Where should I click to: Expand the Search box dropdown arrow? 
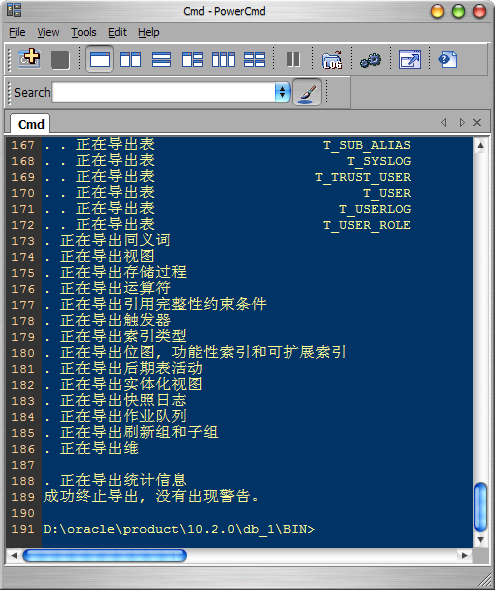coord(283,92)
